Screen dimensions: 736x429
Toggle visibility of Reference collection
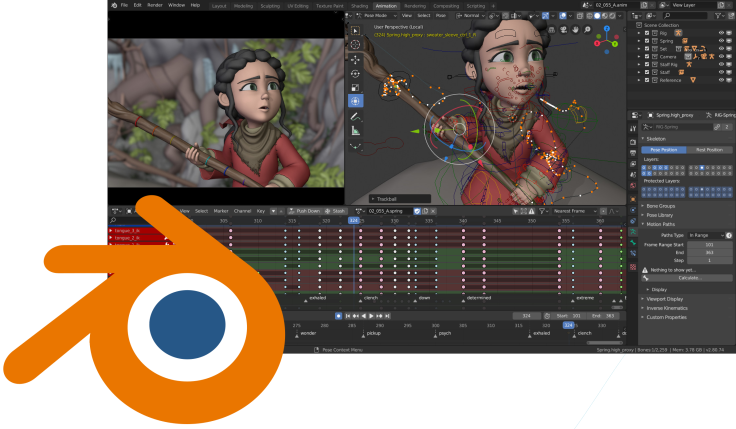pos(720,80)
